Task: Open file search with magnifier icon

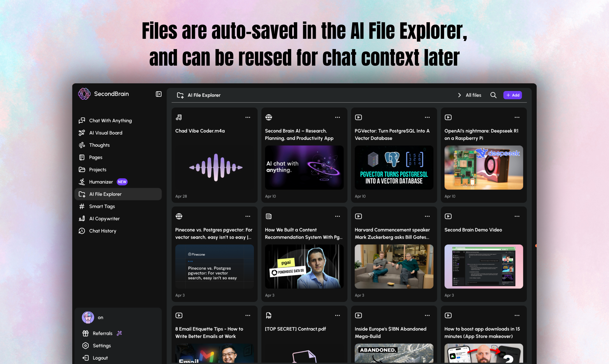Action: click(x=493, y=95)
